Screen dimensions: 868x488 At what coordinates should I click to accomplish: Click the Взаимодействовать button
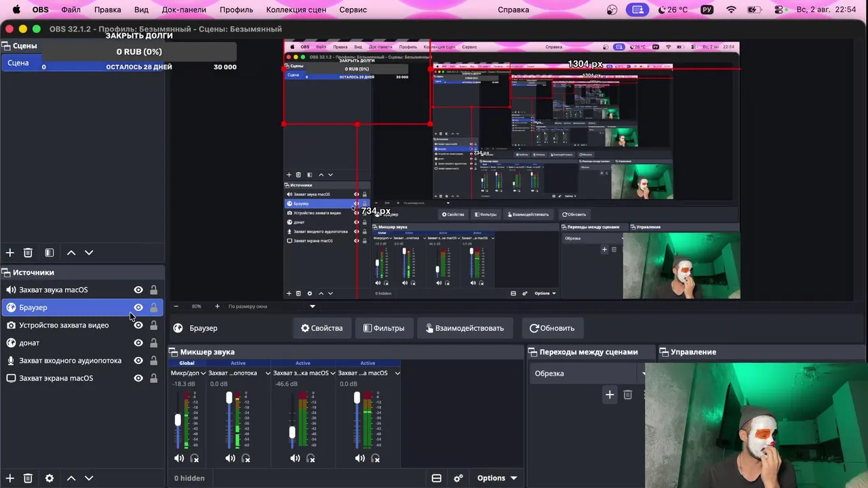click(465, 328)
